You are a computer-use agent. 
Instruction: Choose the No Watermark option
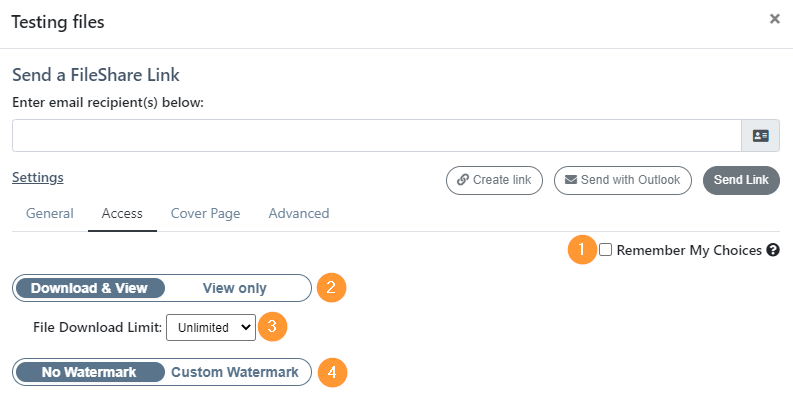90,372
